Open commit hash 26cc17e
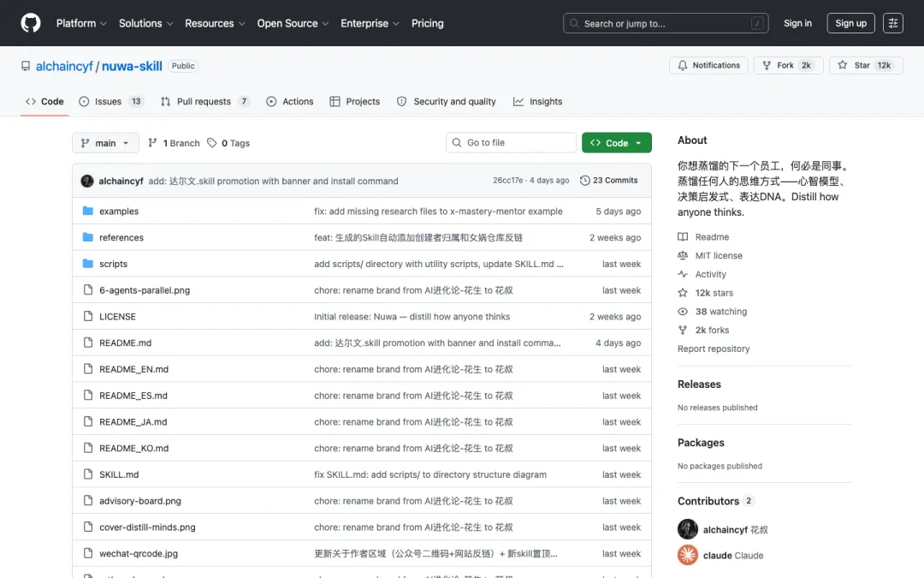This screenshot has width=924, height=578. click(507, 181)
